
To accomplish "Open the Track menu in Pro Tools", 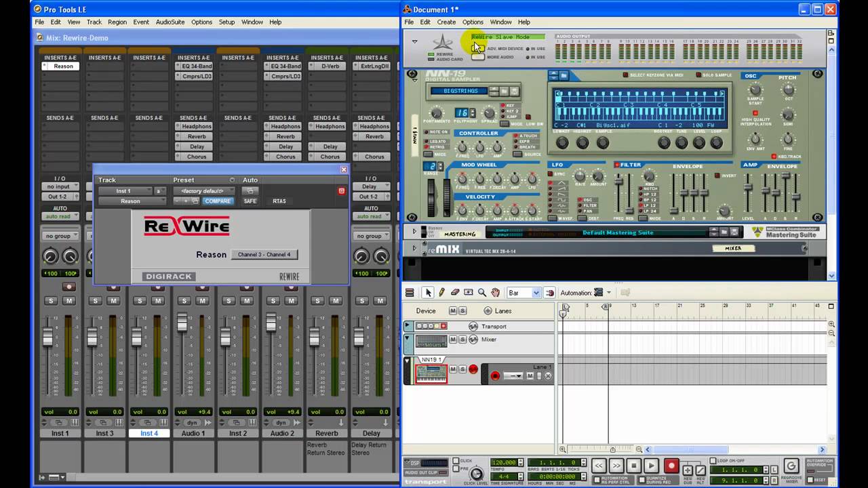I will pos(94,22).
